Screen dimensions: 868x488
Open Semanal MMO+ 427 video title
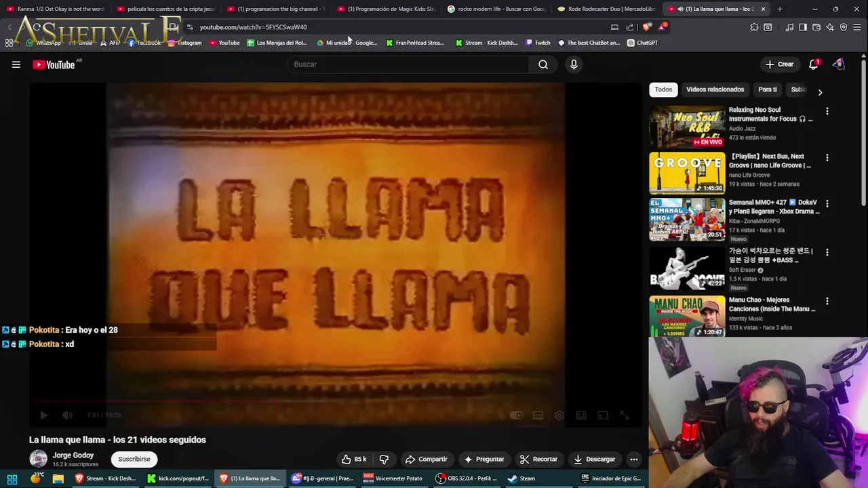coord(774,207)
